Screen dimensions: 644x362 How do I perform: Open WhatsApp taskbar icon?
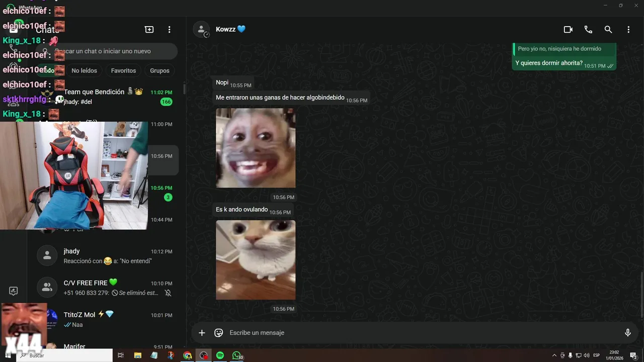coord(236,355)
